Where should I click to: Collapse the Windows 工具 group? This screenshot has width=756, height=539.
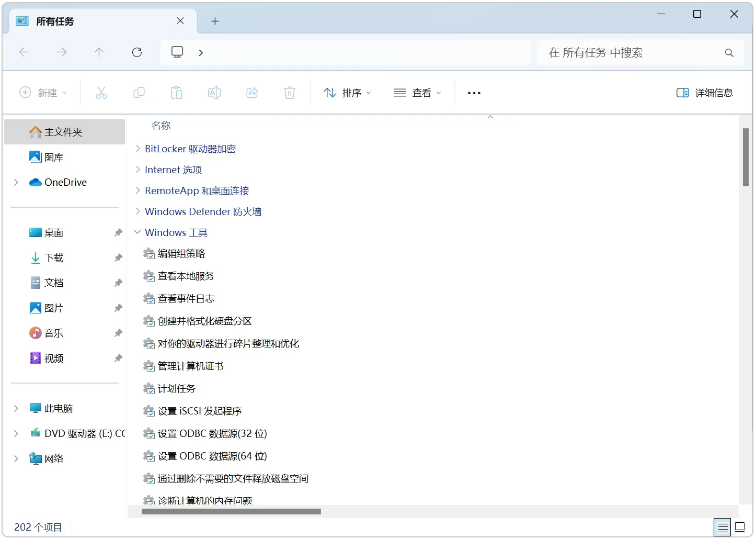(x=138, y=232)
